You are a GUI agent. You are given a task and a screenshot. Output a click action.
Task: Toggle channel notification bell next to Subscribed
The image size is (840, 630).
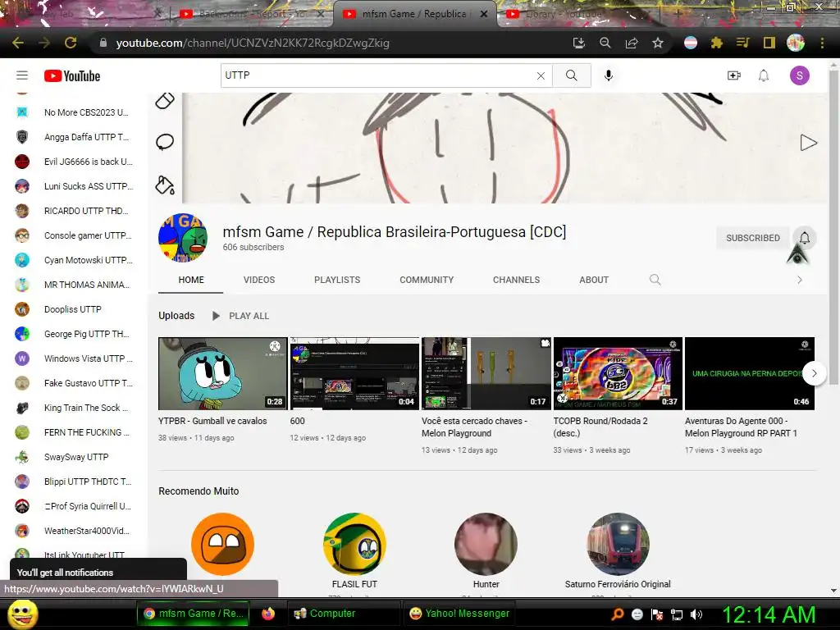click(x=804, y=238)
